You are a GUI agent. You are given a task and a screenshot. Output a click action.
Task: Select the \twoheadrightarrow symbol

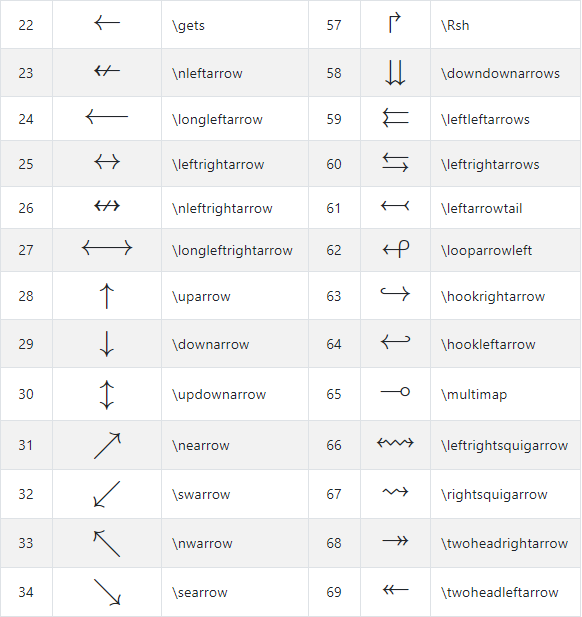(x=395, y=541)
